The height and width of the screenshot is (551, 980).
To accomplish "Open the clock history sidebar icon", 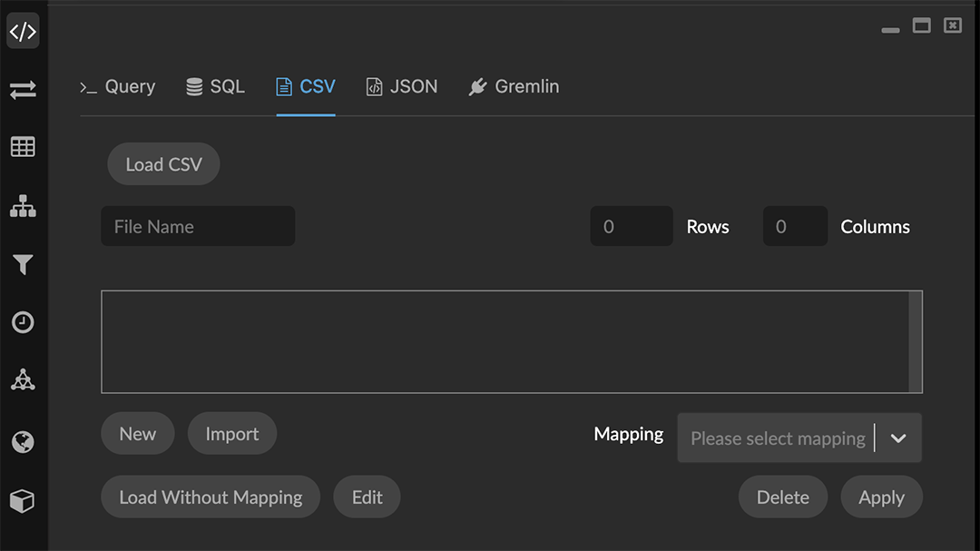I will click(23, 322).
